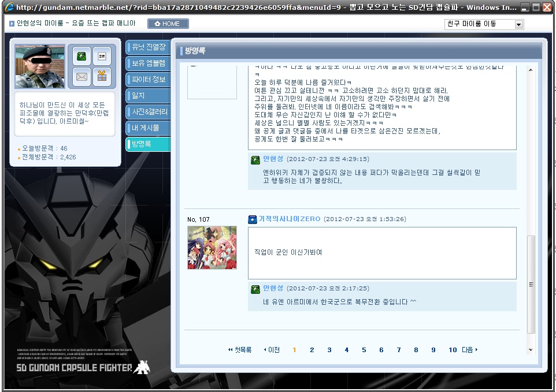Click the 이전 previous page link
Image resolution: width=556 pixels, height=392 pixels.
tap(272, 350)
